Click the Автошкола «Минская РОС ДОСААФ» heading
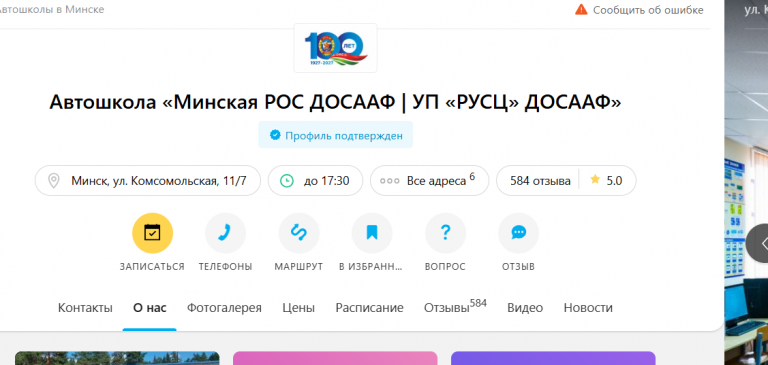 (336, 102)
